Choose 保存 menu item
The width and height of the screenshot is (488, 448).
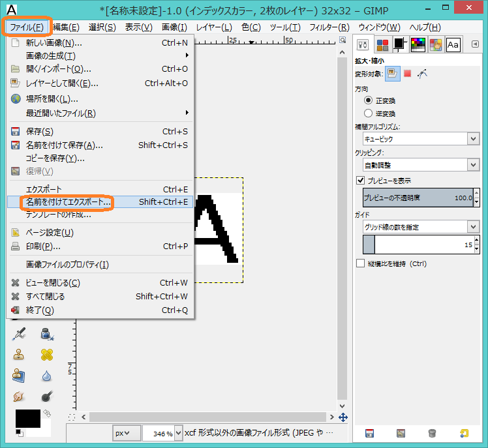[x=100, y=131]
